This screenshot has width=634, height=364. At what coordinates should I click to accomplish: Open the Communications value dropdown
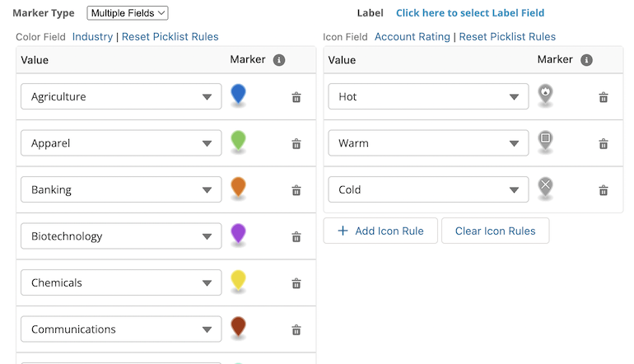pyautogui.click(x=121, y=329)
